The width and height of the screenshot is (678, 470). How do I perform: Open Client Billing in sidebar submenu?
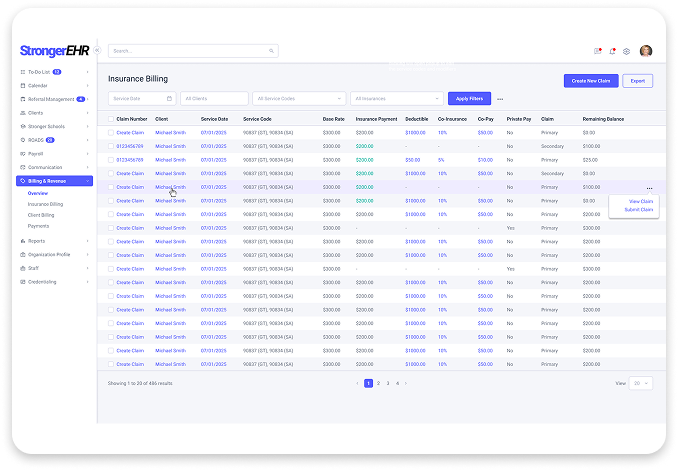click(x=41, y=215)
